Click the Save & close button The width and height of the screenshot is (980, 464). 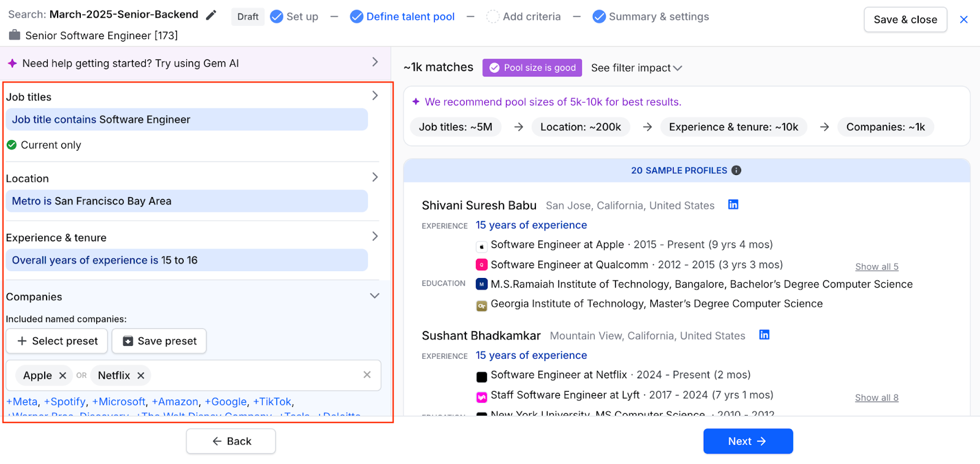905,20
